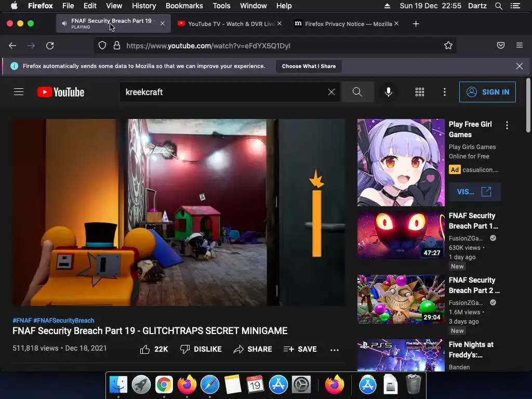Image resolution: width=532 pixels, height=399 pixels.
Task: Reload the current page
Action: click(50, 46)
